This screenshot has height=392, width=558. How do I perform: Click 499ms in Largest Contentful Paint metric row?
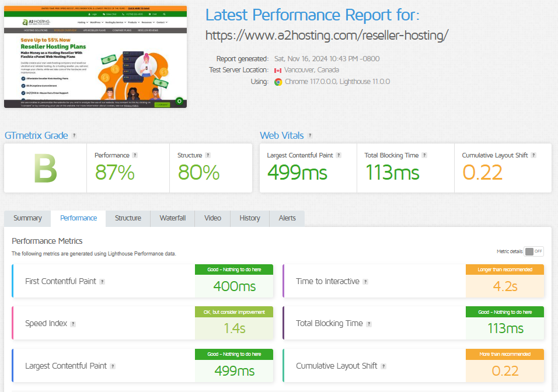(x=235, y=371)
